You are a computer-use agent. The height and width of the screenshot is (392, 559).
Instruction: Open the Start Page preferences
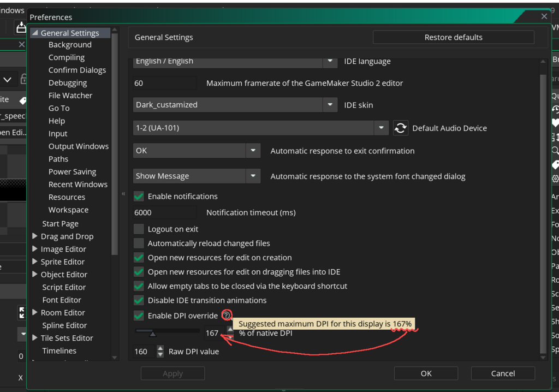coord(60,224)
